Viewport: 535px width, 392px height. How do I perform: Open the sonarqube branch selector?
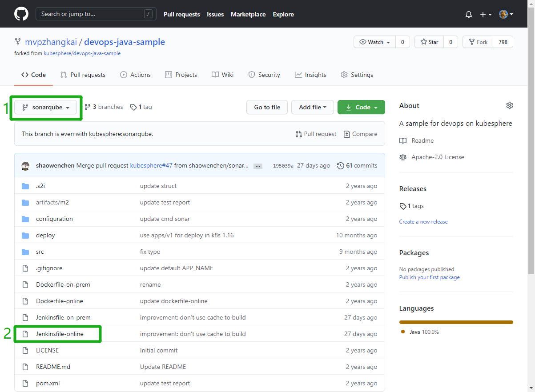(46, 107)
